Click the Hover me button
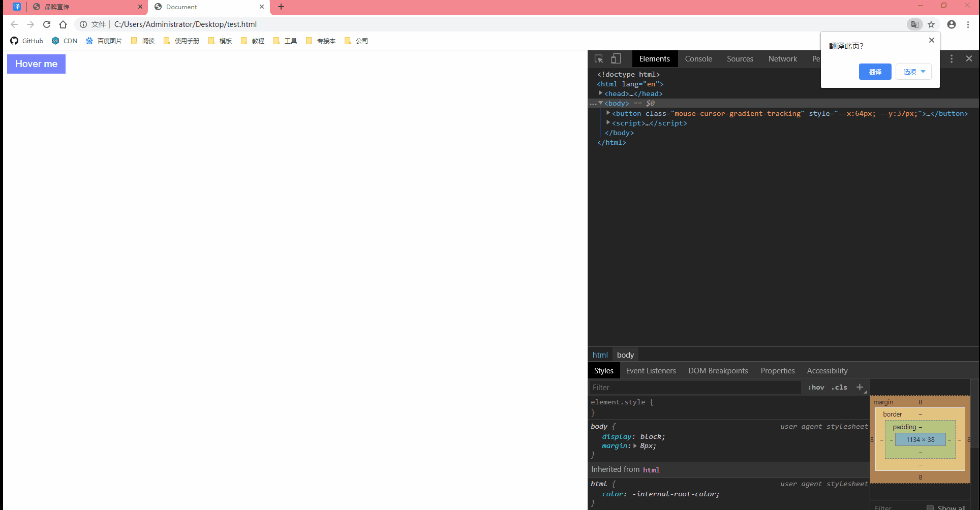This screenshot has height=510, width=980. (36, 64)
